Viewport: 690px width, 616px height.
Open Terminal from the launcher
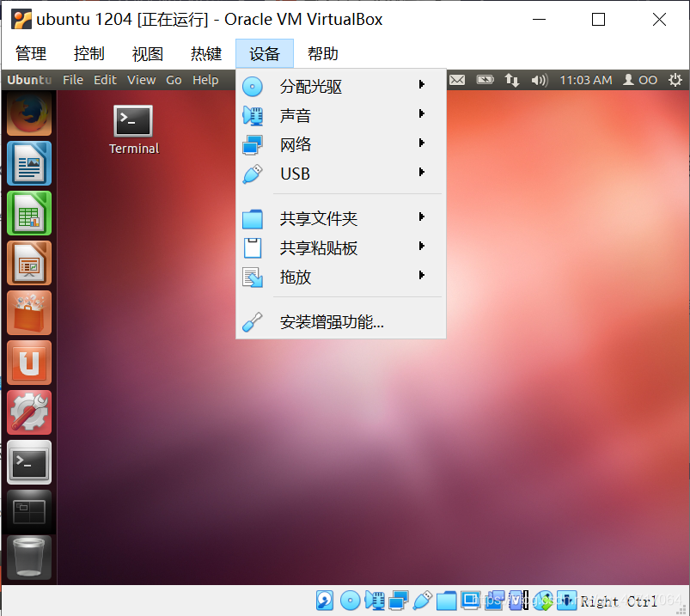[29, 462]
